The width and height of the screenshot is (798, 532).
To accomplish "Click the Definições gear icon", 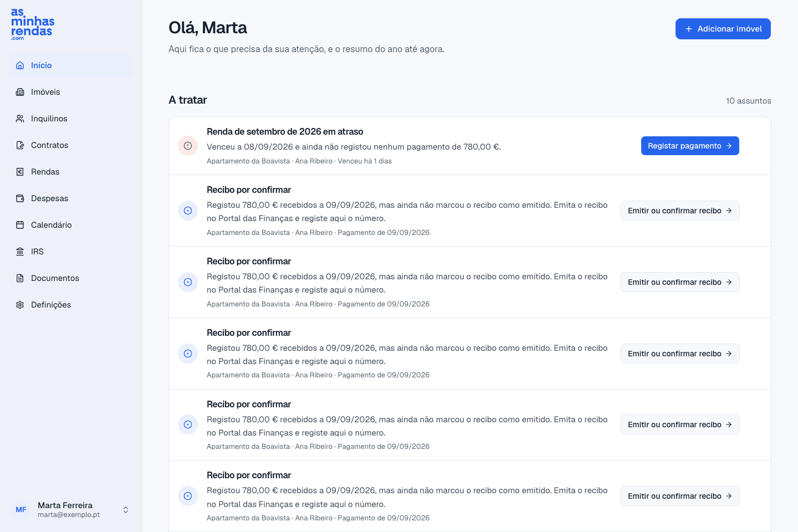I will point(20,305).
